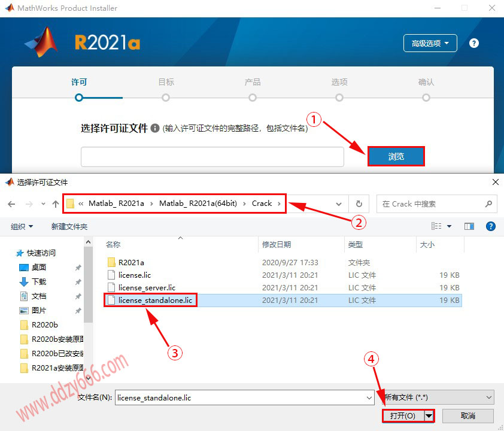This screenshot has width=504, height=431.
Task: Click 新建文件夹 button
Action: (69, 227)
